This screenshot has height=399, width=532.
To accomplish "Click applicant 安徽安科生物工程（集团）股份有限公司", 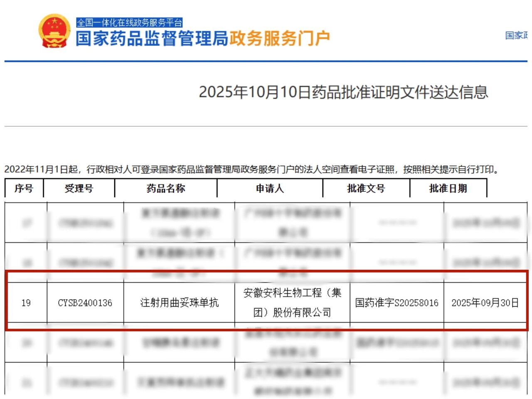I will (x=292, y=303).
